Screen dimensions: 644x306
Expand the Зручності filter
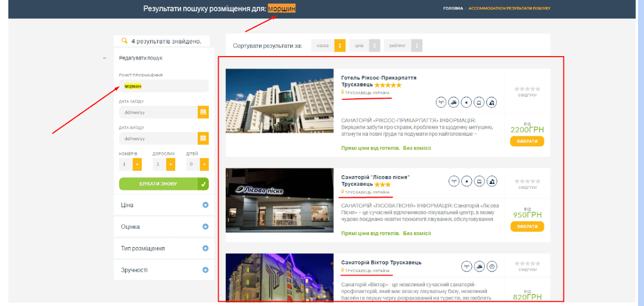[x=206, y=270]
